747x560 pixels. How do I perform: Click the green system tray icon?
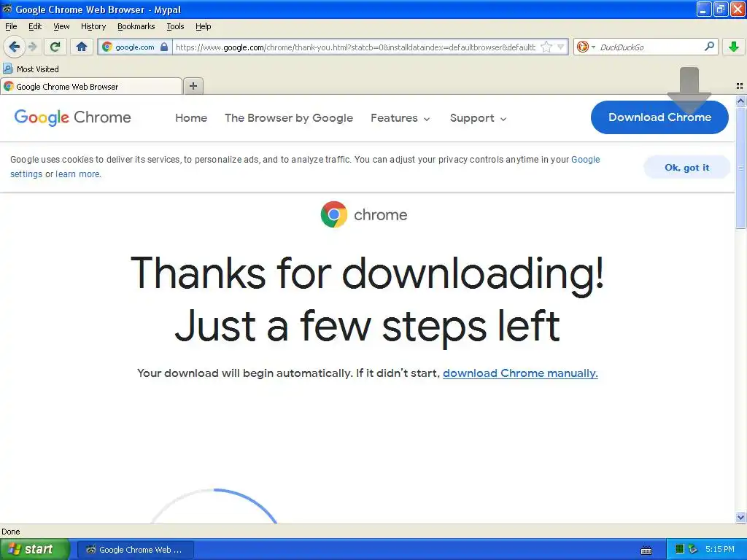coord(680,550)
